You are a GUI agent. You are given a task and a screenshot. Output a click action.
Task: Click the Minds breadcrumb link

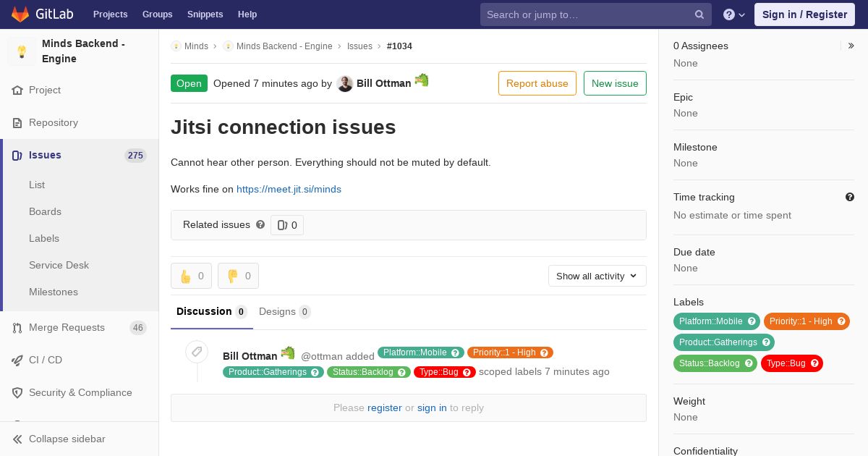pyautogui.click(x=196, y=46)
